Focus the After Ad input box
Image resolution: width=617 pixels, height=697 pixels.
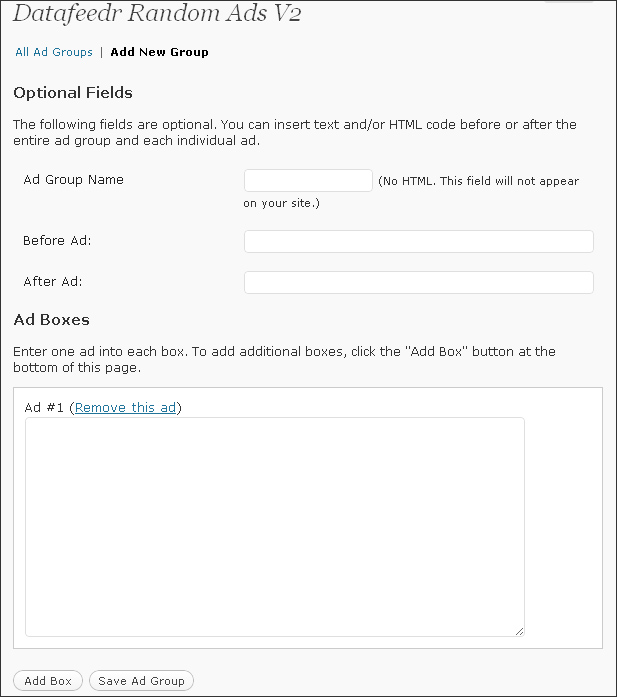pyautogui.click(x=418, y=282)
